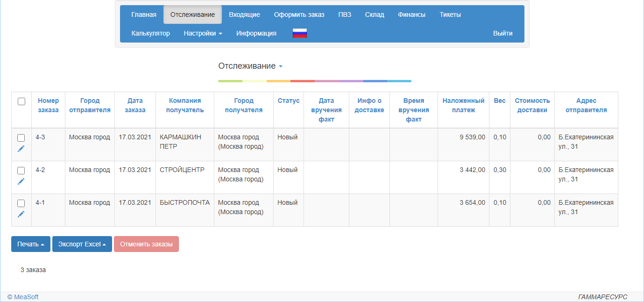Select the Отслеживание tab in navigation
The height and width of the screenshot is (302, 644).
click(x=192, y=14)
